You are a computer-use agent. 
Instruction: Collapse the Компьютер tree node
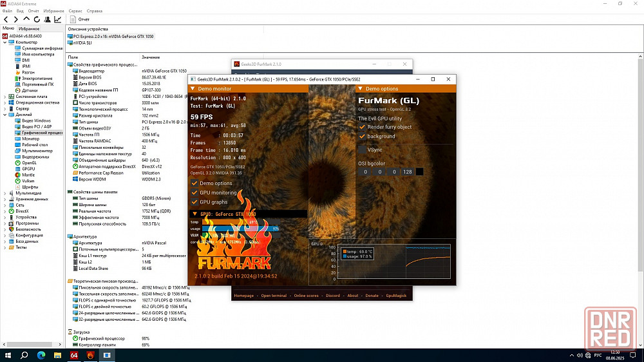coord(5,43)
